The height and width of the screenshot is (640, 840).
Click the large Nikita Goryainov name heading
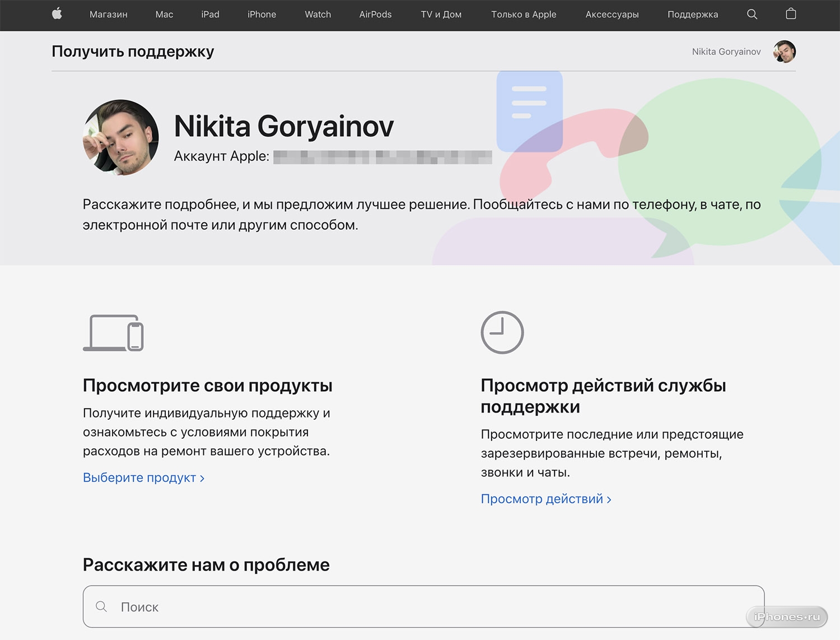(284, 126)
